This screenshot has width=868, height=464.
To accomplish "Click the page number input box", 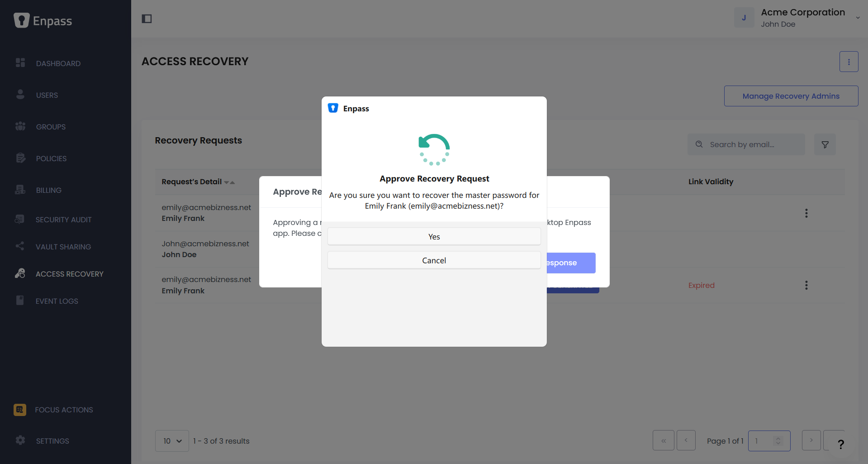I will click(x=769, y=441).
